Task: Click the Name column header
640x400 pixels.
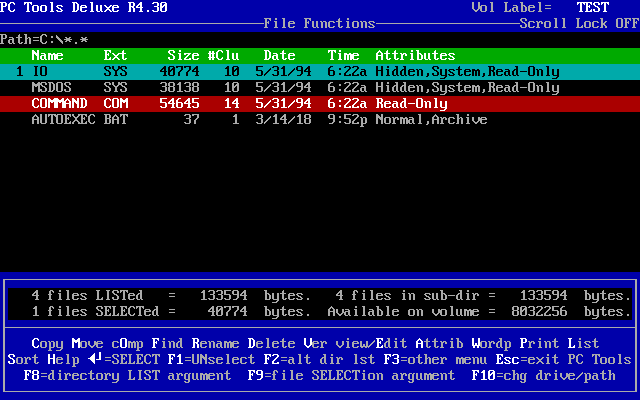Action: pos(47,56)
